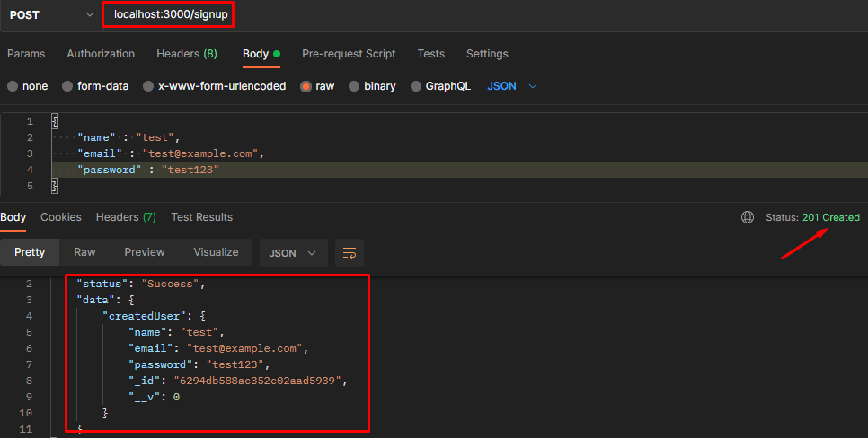Click the globe network icon near status

point(747,217)
